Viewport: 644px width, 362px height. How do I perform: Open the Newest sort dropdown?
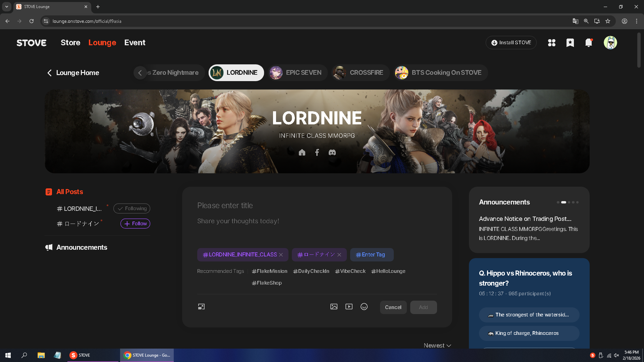point(437,345)
